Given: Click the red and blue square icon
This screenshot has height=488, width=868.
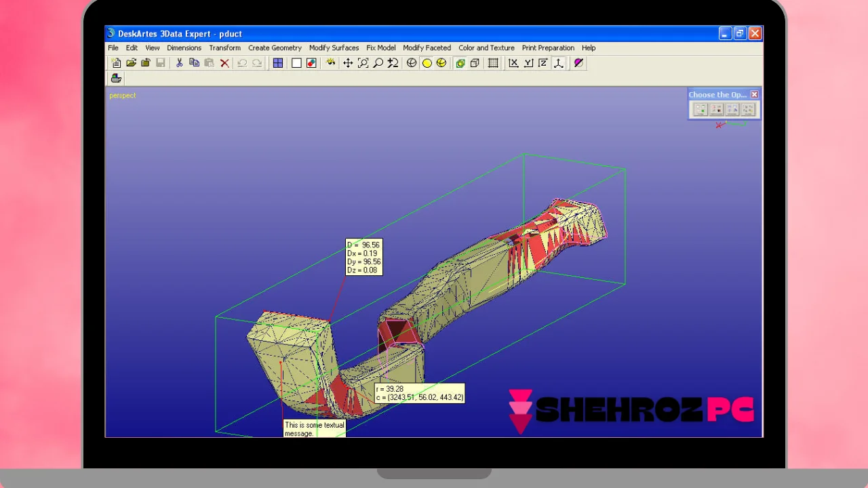Looking at the screenshot, I should click(x=311, y=63).
